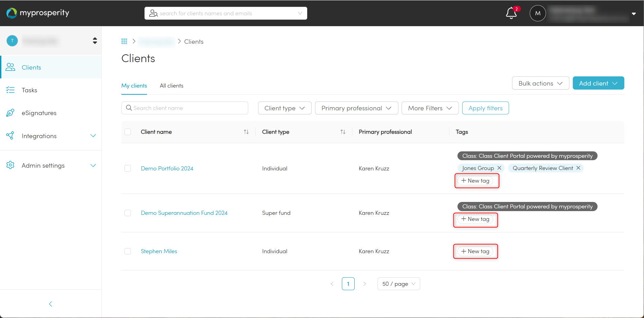Image resolution: width=644 pixels, height=318 pixels.
Task: Select page 1 in pagination
Action: tap(348, 284)
